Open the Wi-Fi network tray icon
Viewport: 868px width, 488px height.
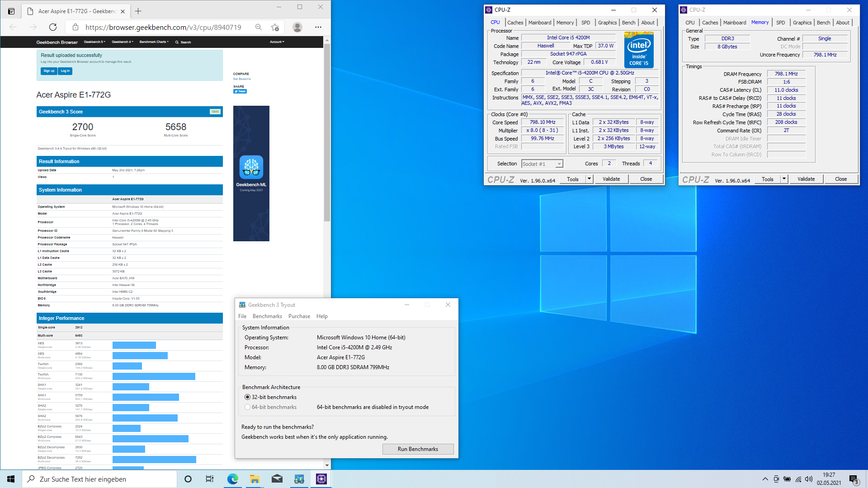[x=798, y=479]
